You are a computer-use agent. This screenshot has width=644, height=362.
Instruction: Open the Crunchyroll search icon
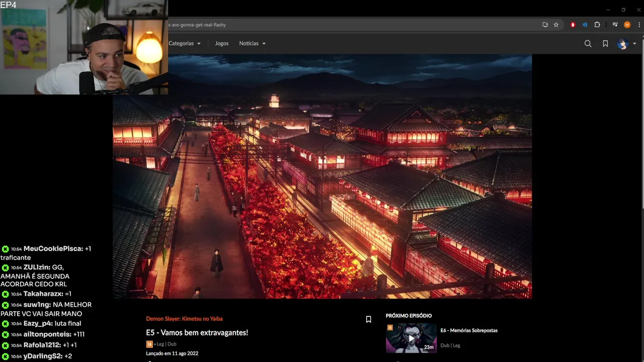pos(588,44)
